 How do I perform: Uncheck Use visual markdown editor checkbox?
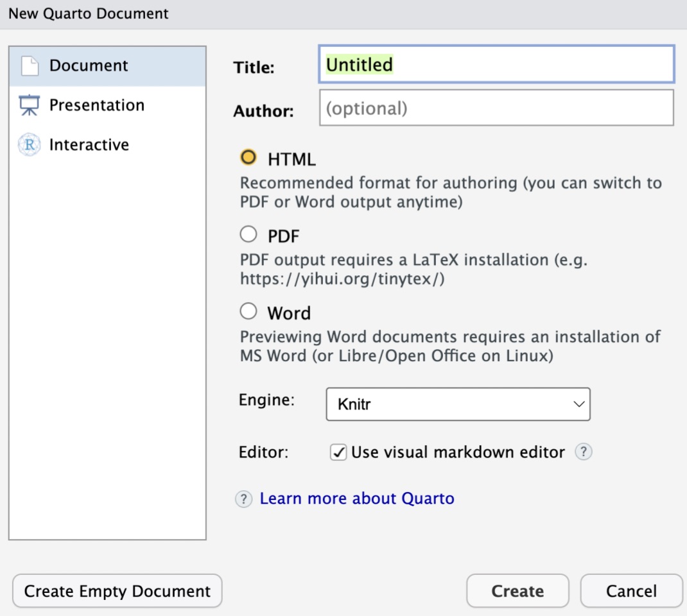338,452
